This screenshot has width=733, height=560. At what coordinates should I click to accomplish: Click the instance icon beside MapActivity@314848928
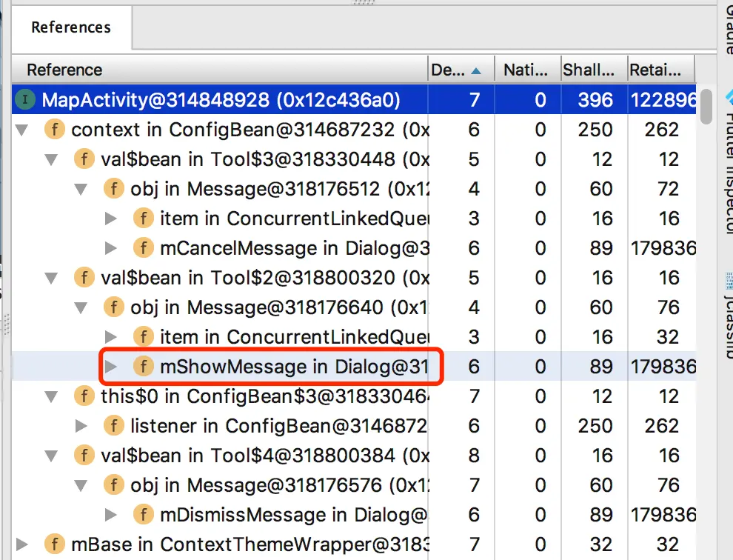click(25, 99)
